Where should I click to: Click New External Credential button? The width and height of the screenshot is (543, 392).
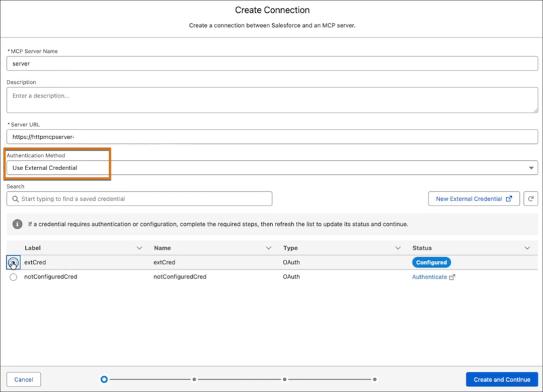coord(474,199)
